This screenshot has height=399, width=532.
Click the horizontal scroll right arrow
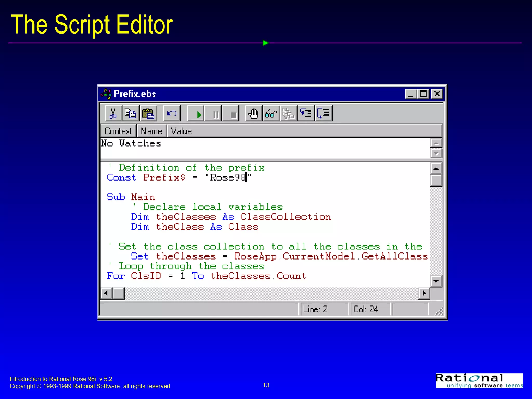[424, 293]
